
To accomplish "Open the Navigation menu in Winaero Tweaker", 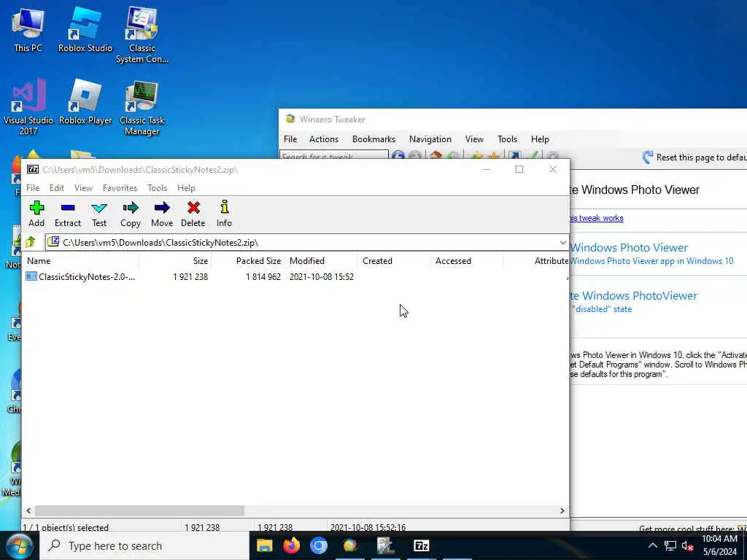I will [x=430, y=139].
